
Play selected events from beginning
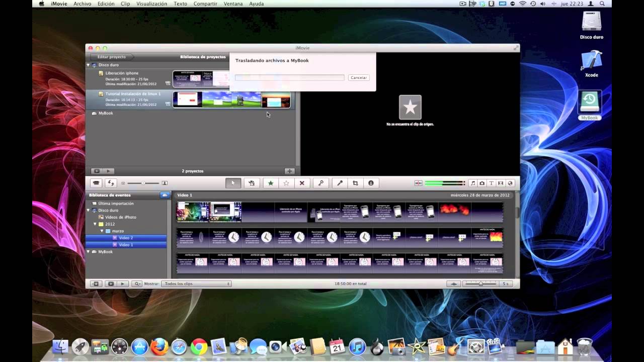pos(122,284)
